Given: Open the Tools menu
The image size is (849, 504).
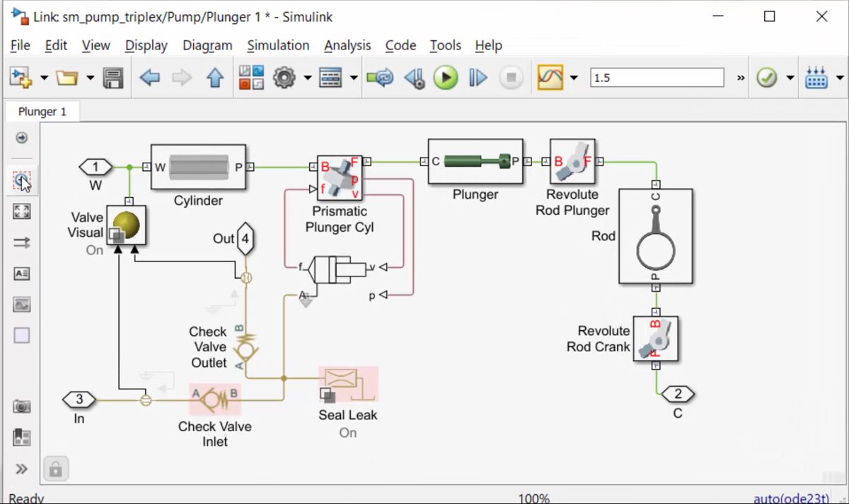Looking at the screenshot, I should (445, 45).
